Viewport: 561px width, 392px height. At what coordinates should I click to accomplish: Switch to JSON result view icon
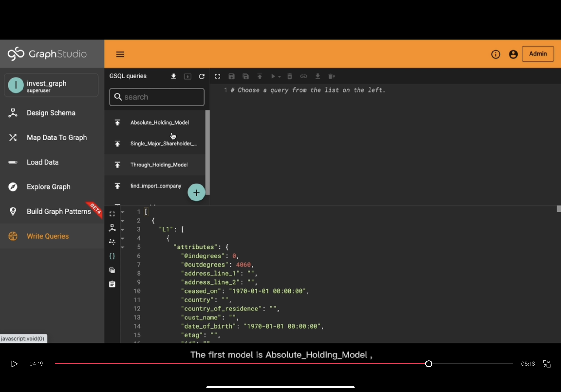point(112,256)
